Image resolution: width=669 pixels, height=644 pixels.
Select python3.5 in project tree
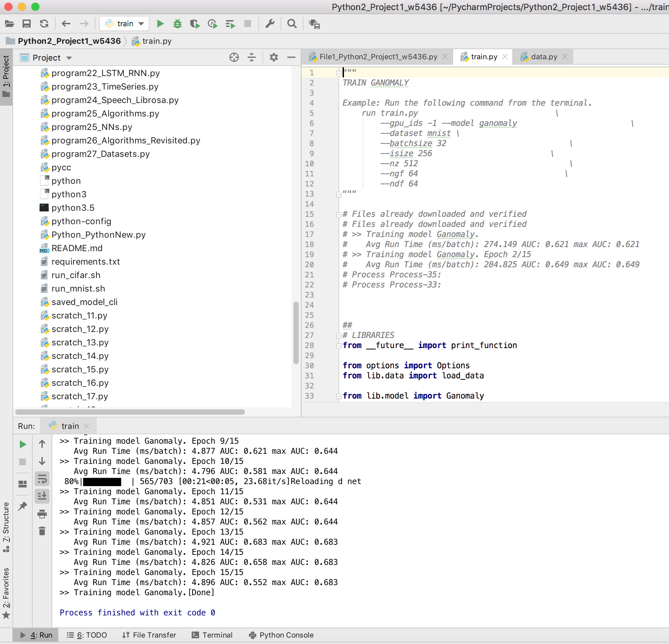coord(73,208)
